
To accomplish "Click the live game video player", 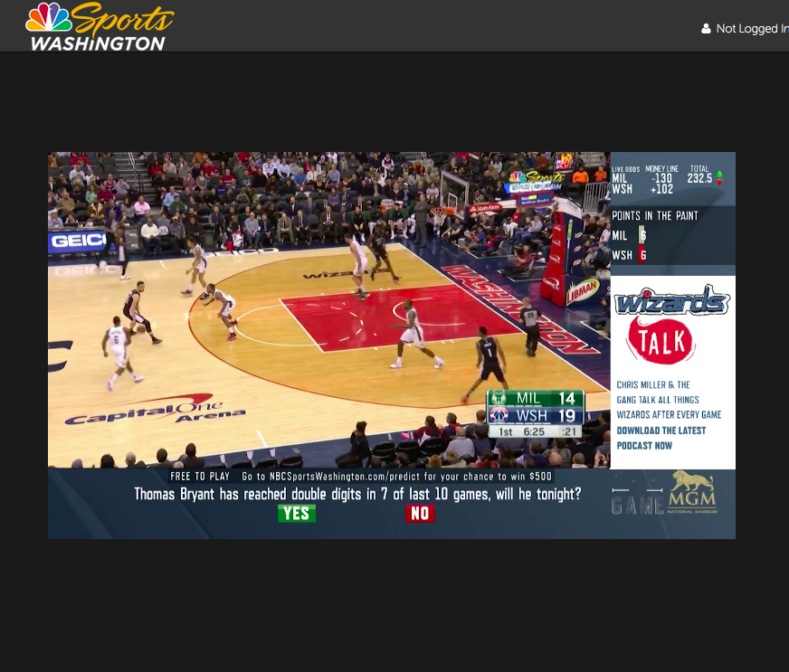I will 328,310.
